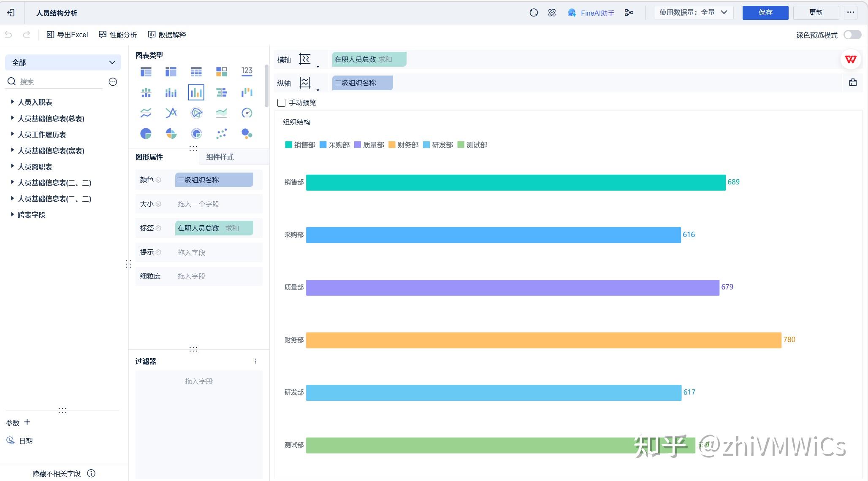
Task: Click the 在职人员总数 求和 pill in 横轴
Action: click(369, 59)
